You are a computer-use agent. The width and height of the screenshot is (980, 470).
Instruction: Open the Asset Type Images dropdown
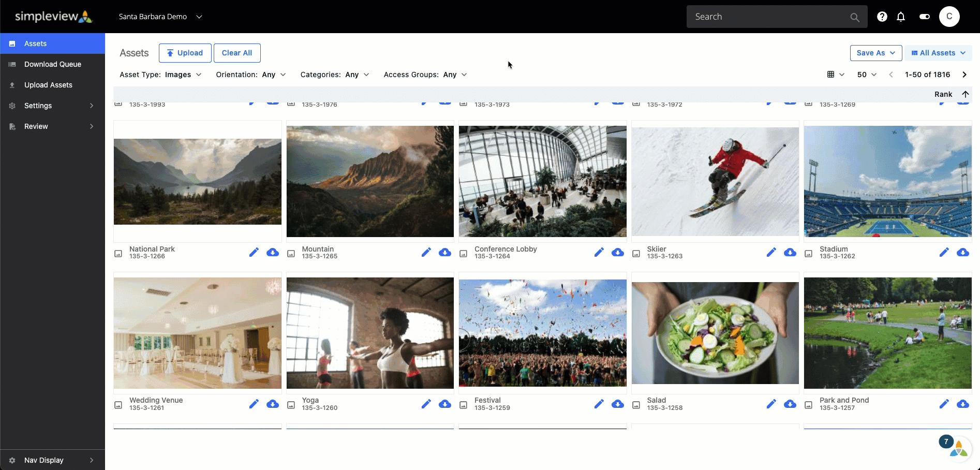pos(160,75)
